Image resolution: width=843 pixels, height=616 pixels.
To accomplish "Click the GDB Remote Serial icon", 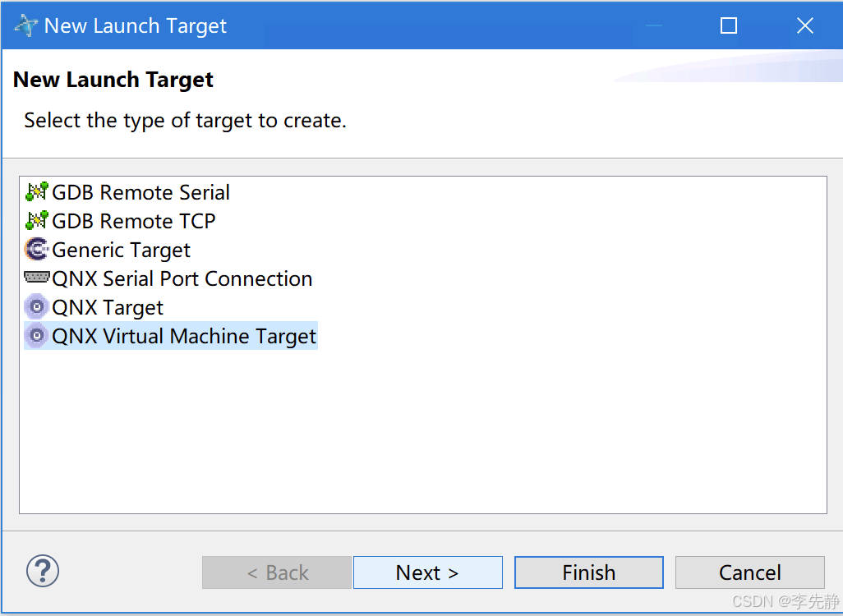I will [x=36, y=192].
